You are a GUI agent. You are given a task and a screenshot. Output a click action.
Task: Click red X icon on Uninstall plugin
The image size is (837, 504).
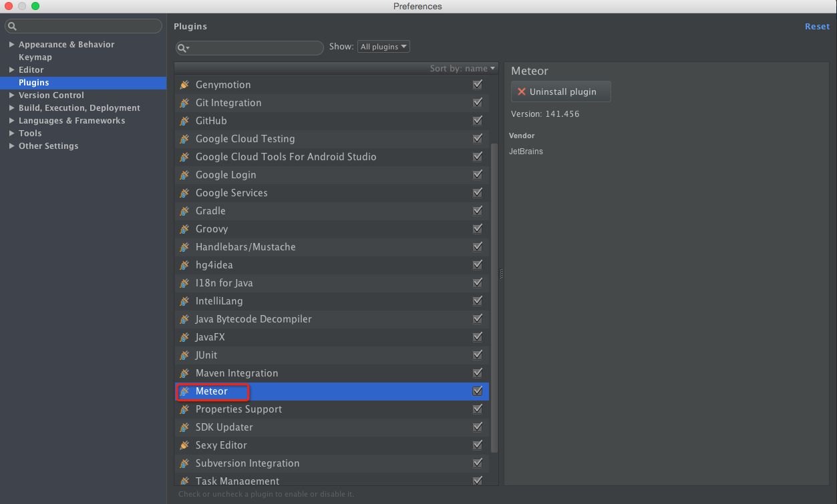[x=522, y=92]
